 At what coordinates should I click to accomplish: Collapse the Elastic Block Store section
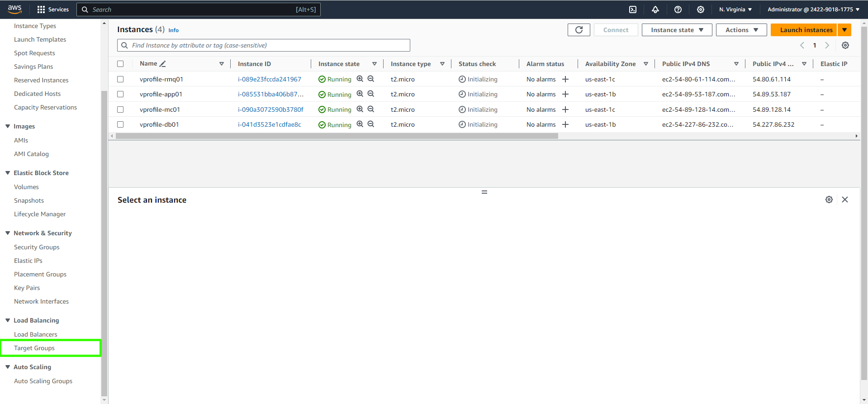coord(8,173)
